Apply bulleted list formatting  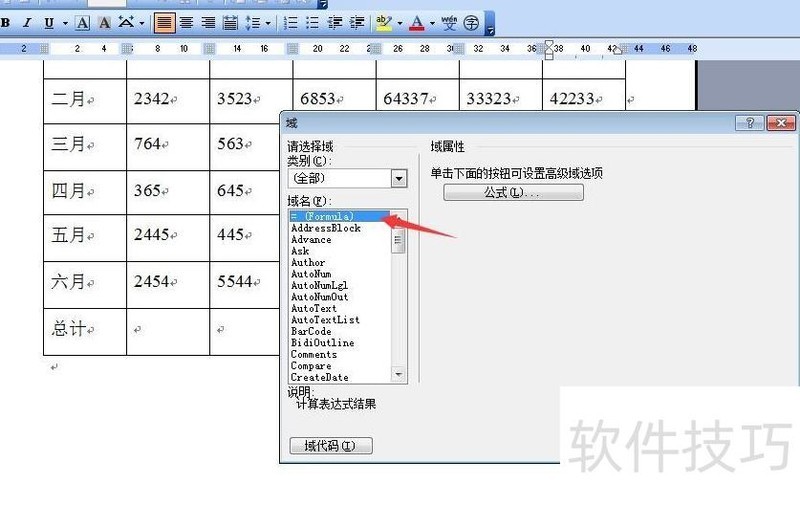312,23
